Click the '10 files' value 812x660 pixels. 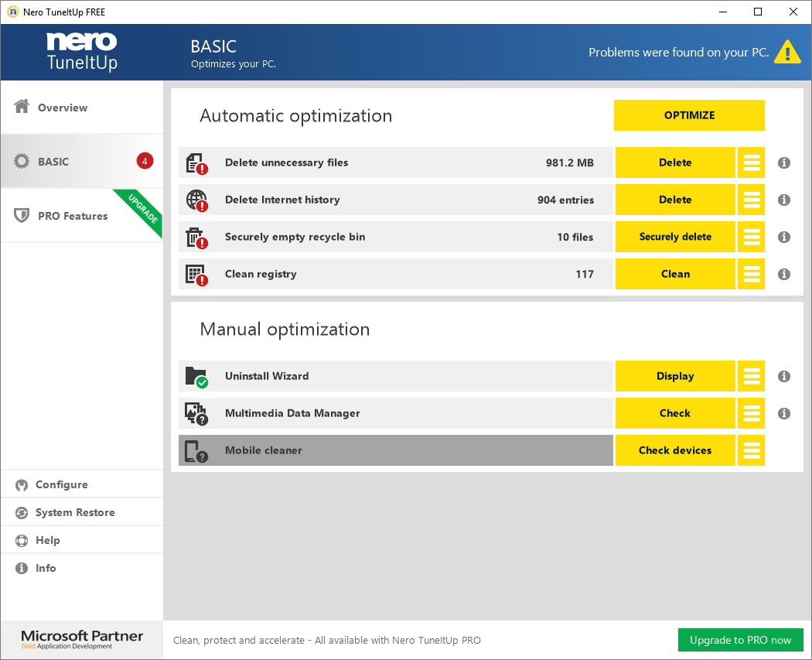click(575, 237)
